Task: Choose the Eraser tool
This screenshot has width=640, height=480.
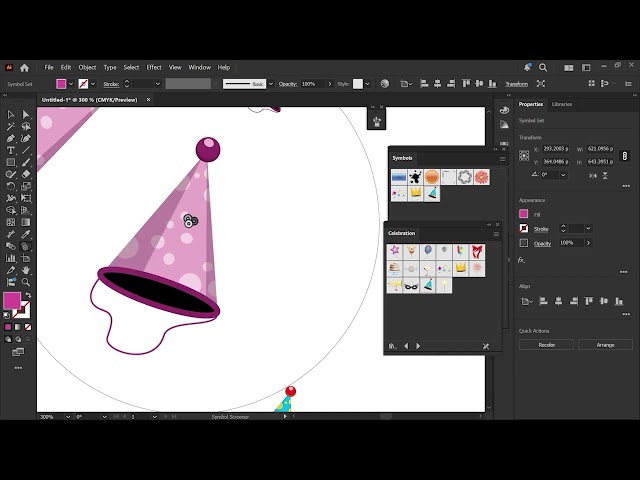Action: 26,174
